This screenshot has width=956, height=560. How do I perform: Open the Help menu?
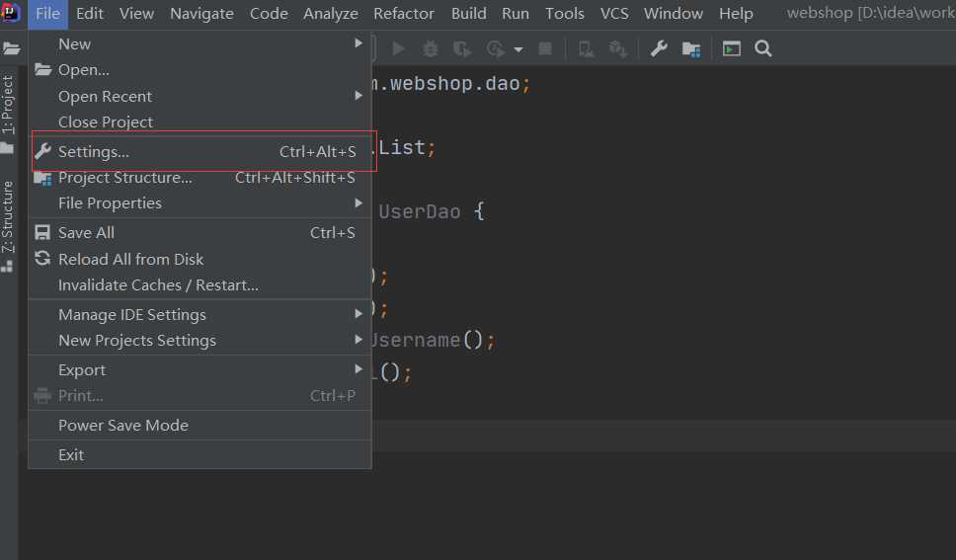[x=736, y=14]
